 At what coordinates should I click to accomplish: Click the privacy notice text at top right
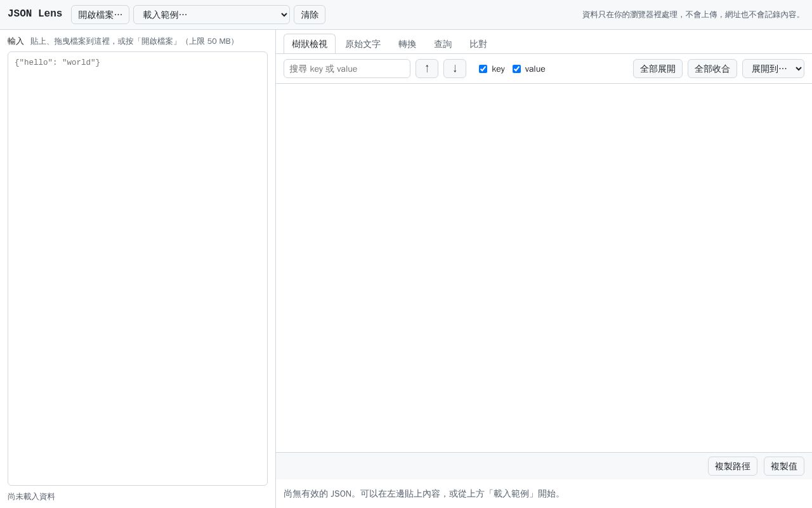coord(693,15)
